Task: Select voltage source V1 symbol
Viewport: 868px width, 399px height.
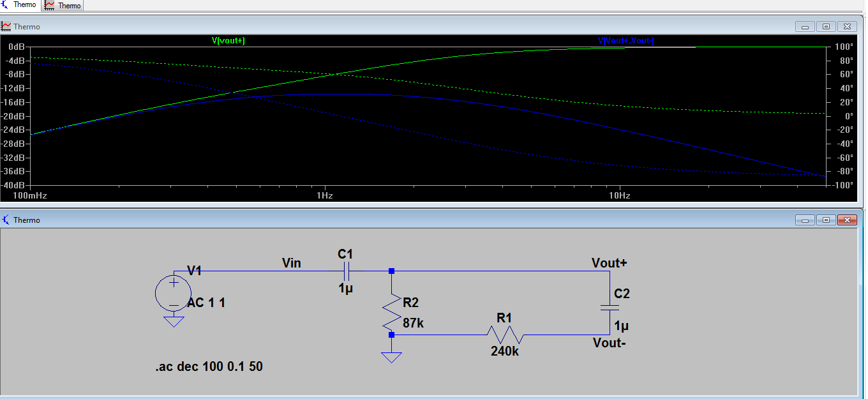Action: tap(173, 294)
